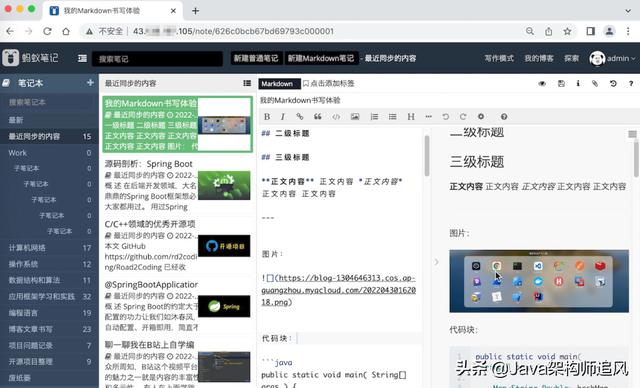Open 我的博客 in the top menu
The image size is (640, 388).
click(539, 58)
